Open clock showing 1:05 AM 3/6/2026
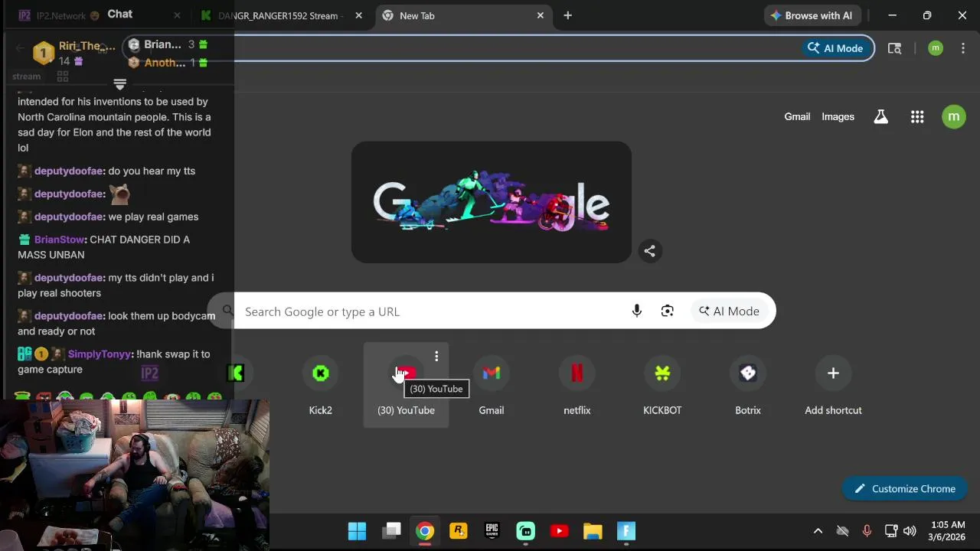This screenshot has width=980, height=551. 947,530
